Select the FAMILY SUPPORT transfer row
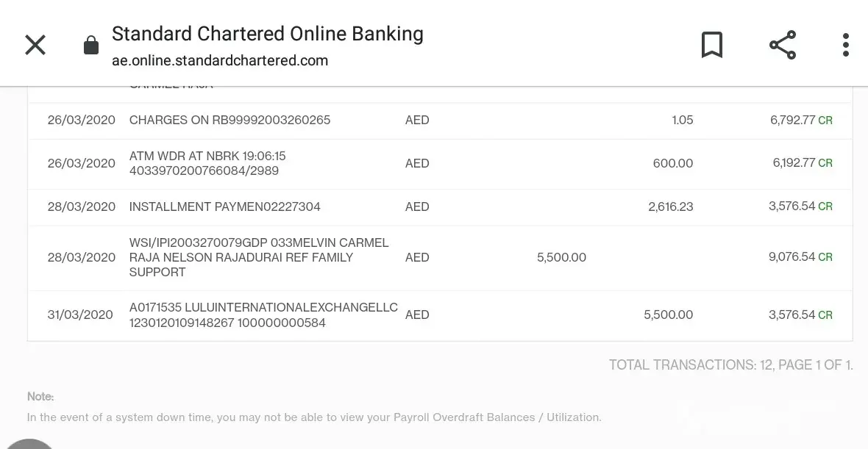This screenshot has width=868, height=449. point(259,257)
